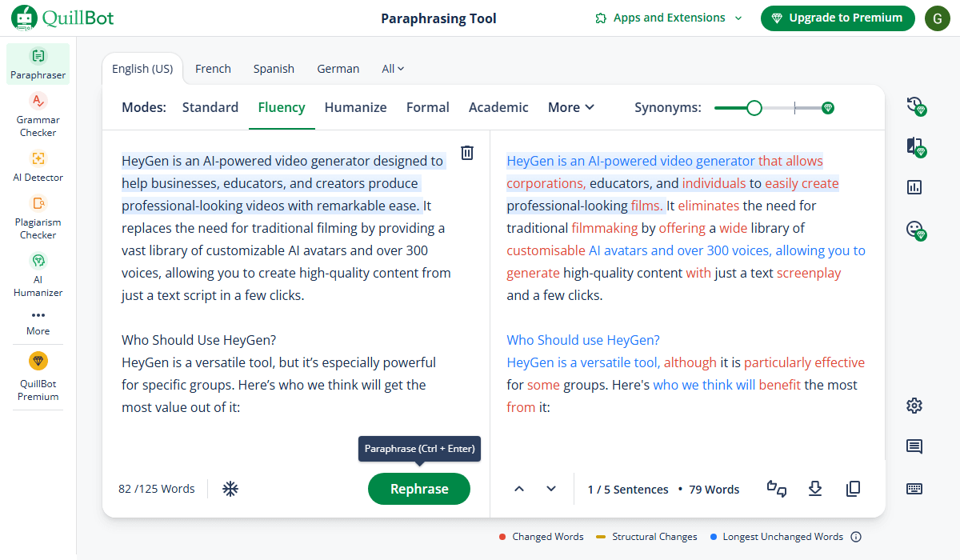Screen dimensions: 960x560
Task: Expand the Apps and Extensions dropdown
Action: [x=669, y=18]
